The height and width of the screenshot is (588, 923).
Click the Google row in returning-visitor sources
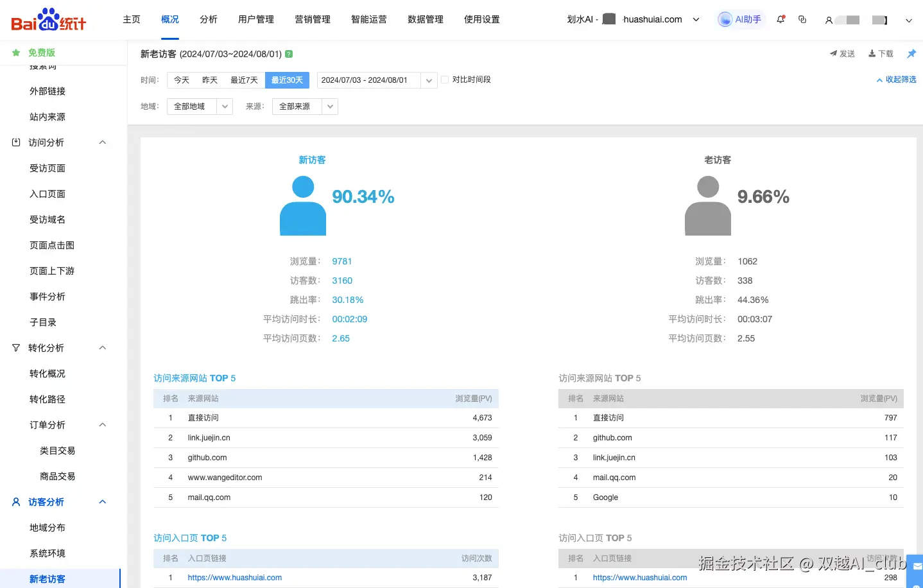[731, 497]
